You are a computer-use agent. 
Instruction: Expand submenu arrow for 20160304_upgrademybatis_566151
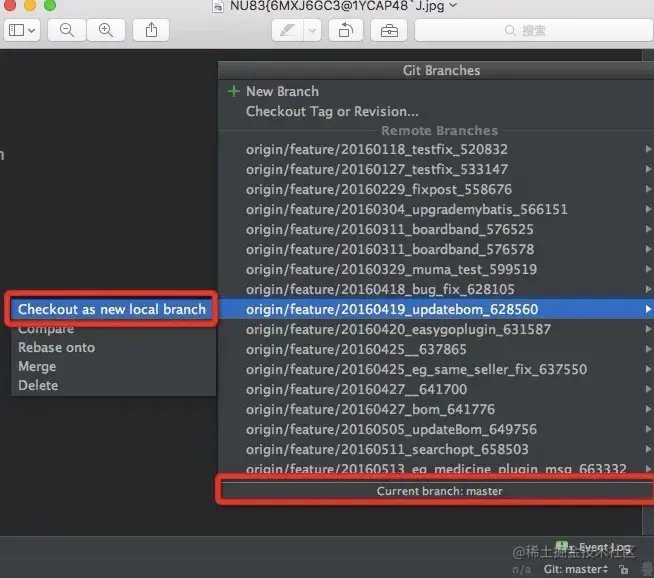648,209
